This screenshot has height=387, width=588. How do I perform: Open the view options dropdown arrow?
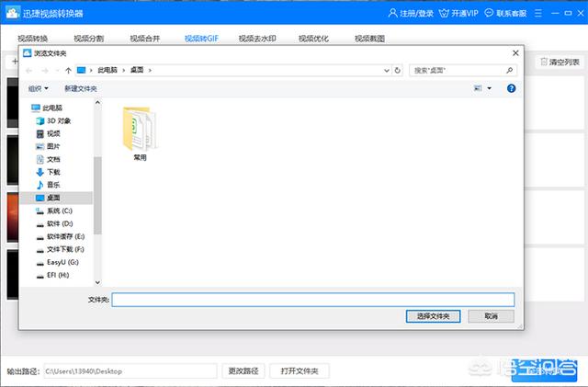click(x=489, y=88)
